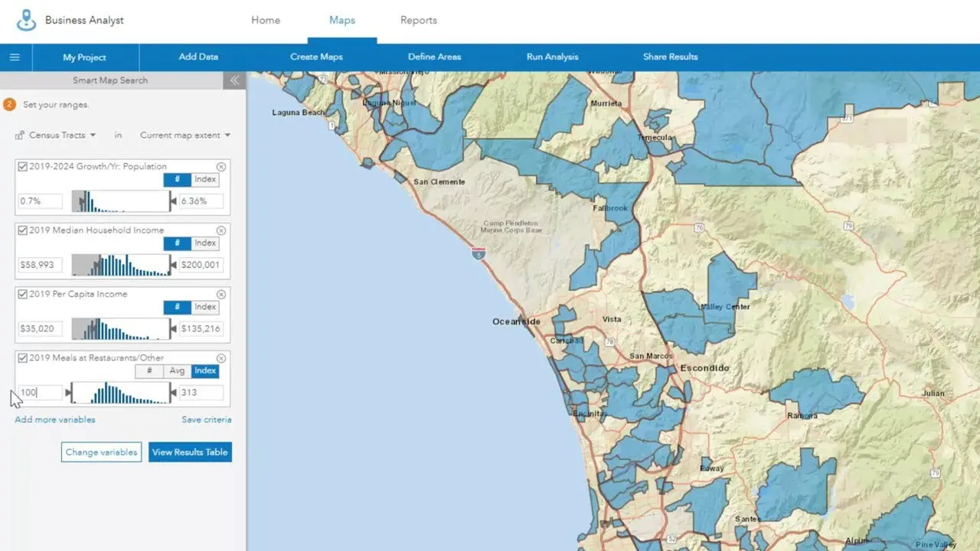Click the Escondido label on the map
Viewport: 980px width, 551px height.
pos(704,368)
